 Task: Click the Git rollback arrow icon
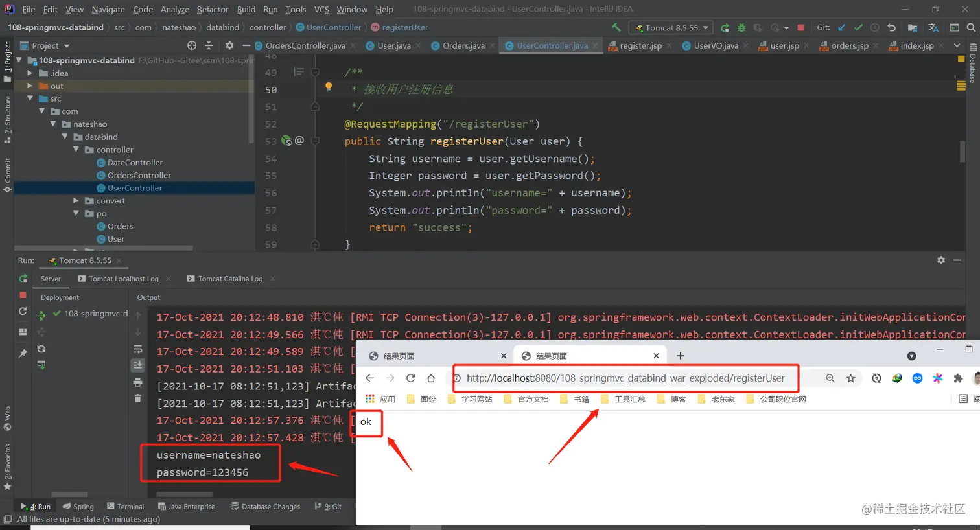coord(892,27)
